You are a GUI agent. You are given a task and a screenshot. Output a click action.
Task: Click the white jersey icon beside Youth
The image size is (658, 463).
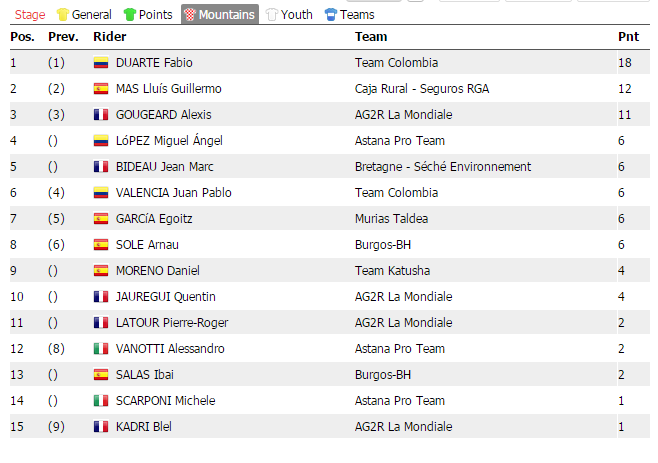(272, 15)
